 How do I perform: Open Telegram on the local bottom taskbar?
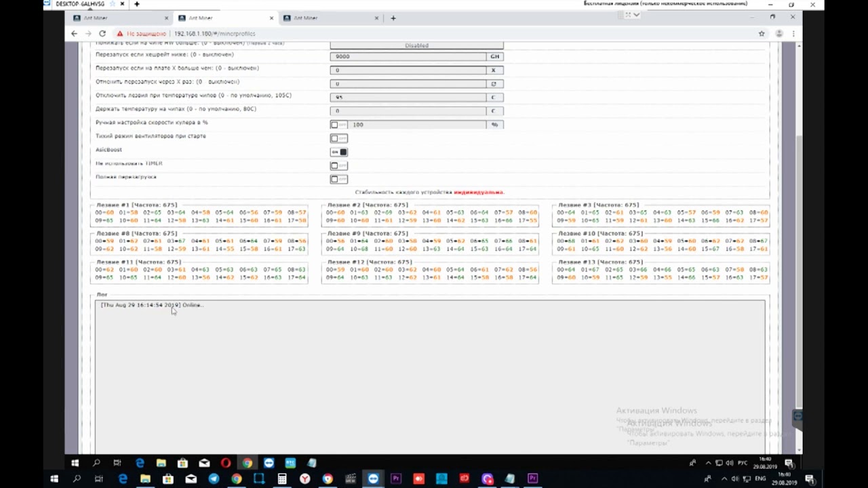[214, 479]
